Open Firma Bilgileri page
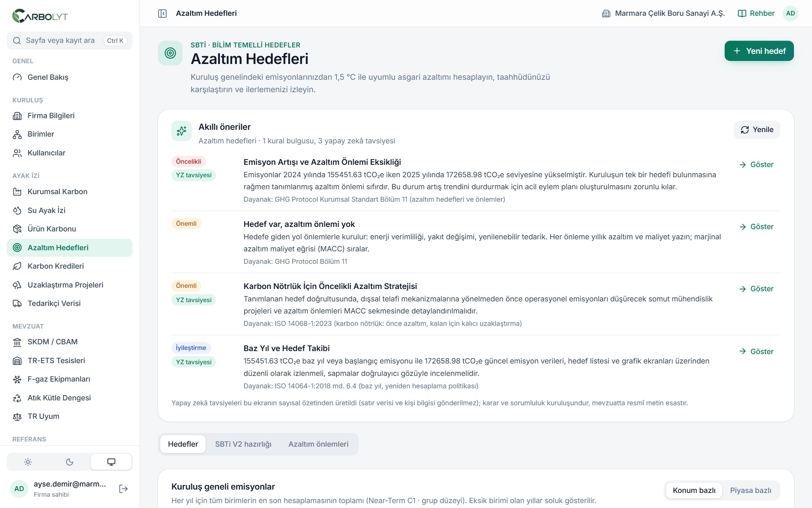812x508 pixels. pos(70,116)
